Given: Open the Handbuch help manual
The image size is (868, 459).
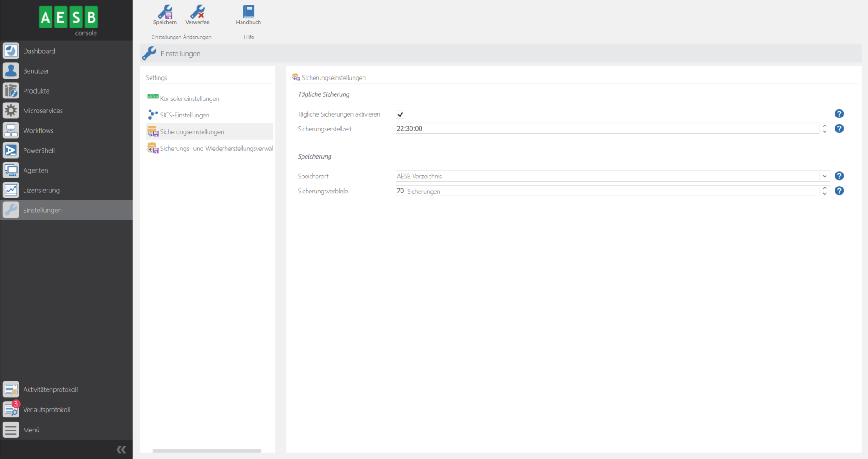Looking at the screenshot, I should pyautogui.click(x=248, y=15).
